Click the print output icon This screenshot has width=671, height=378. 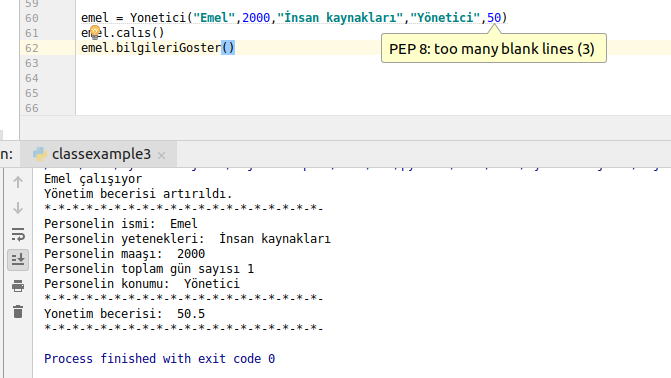tap(18, 286)
